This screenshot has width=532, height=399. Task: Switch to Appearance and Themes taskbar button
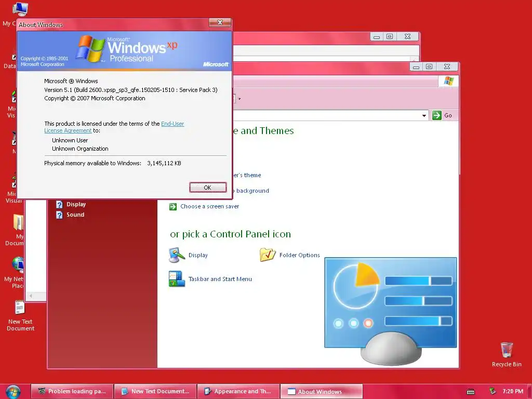click(x=238, y=391)
